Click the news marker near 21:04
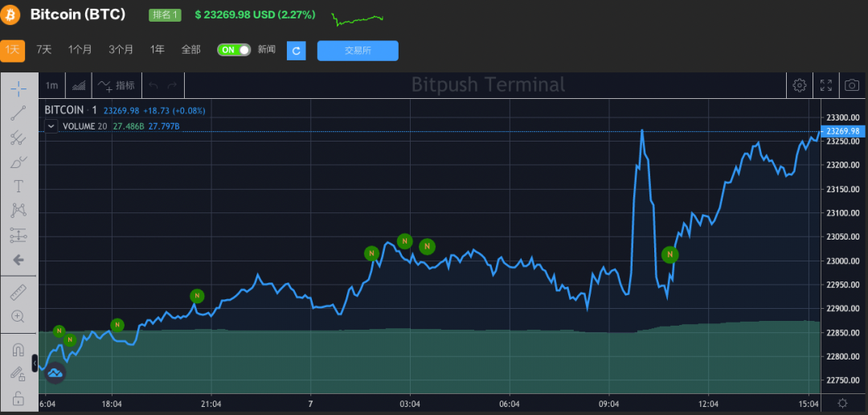This screenshot has height=415, width=868. pyautogui.click(x=197, y=296)
